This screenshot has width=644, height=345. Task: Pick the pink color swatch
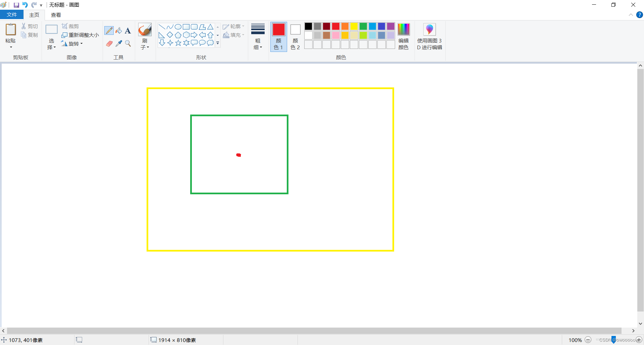[x=336, y=35]
